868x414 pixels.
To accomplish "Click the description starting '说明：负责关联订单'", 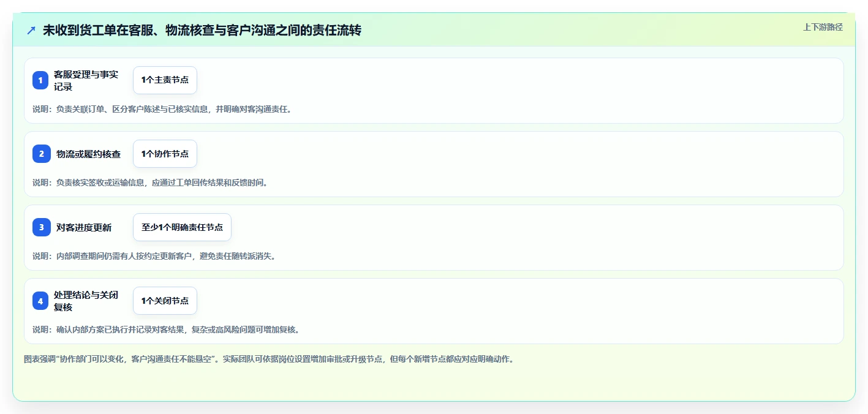I will click(x=162, y=110).
